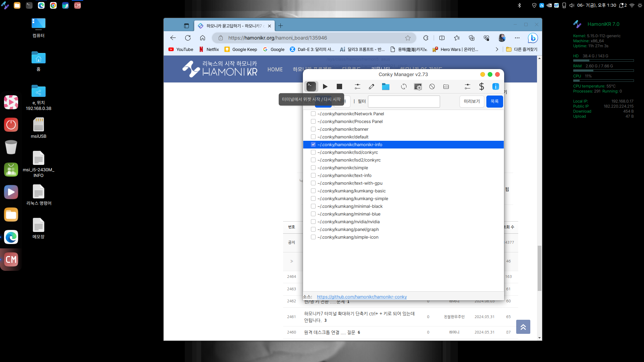Open msiUSB desktop drive icon

pos(39,128)
